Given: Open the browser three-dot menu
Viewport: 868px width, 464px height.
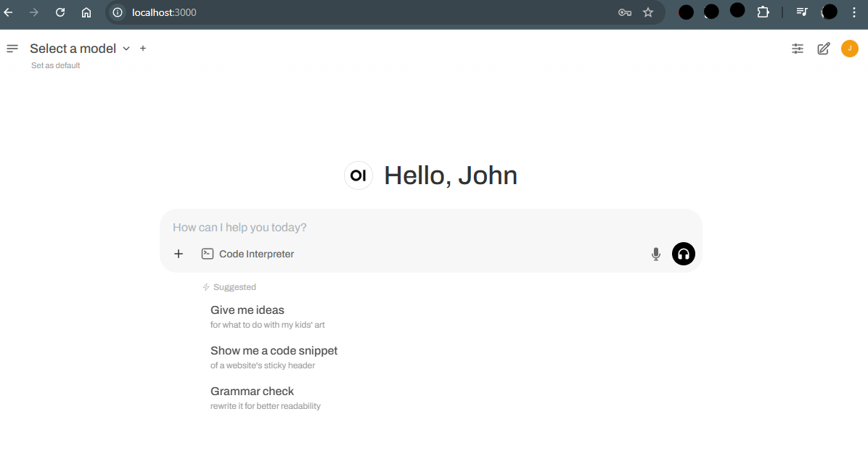Looking at the screenshot, I should coord(853,12).
